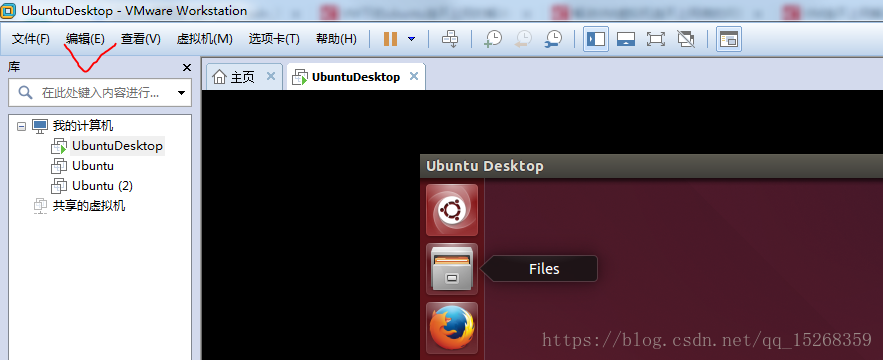Click the VMware Workstation title bar icon
Viewport: 883px width, 360px height.
pos(8,11)
